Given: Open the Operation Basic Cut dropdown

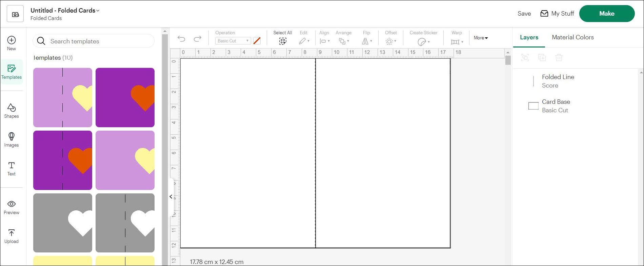Looking at the screenshot, I should [233, 41].
